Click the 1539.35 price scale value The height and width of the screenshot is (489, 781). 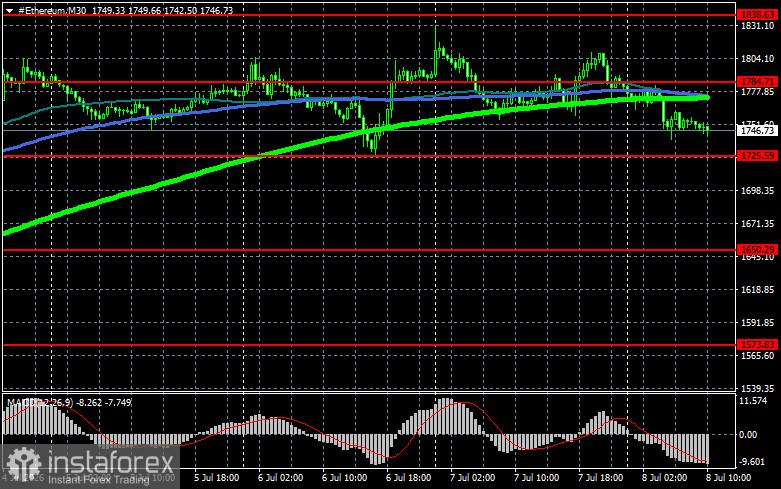758,388
